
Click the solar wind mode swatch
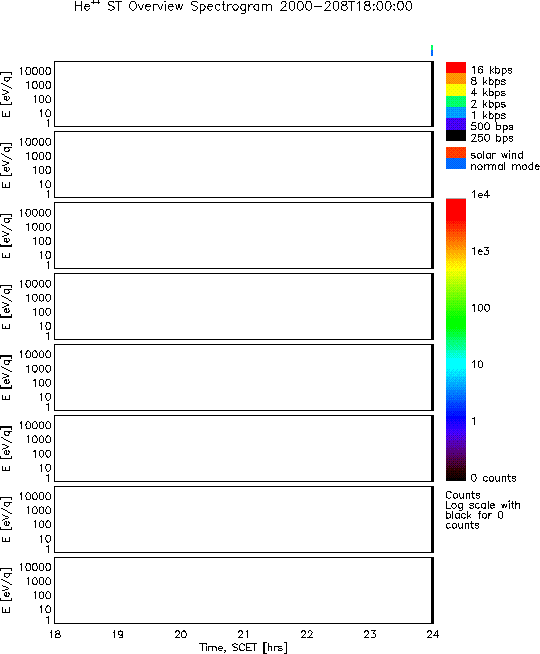pos(456,153)
